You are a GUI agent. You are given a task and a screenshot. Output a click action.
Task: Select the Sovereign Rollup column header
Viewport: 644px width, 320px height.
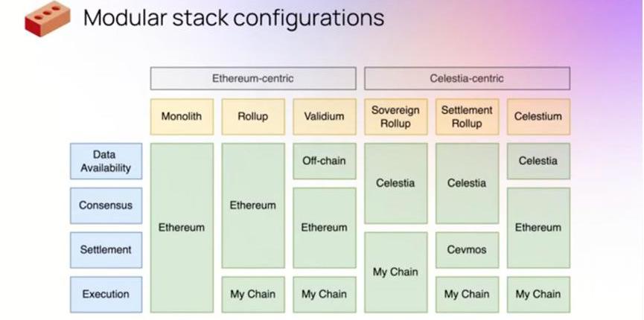[x=395, y=117]
